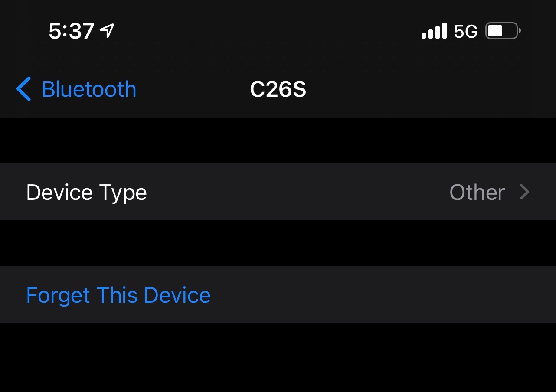556x392 pixels.
Task: Go back to Bluetooth settings
Action: 76,89
